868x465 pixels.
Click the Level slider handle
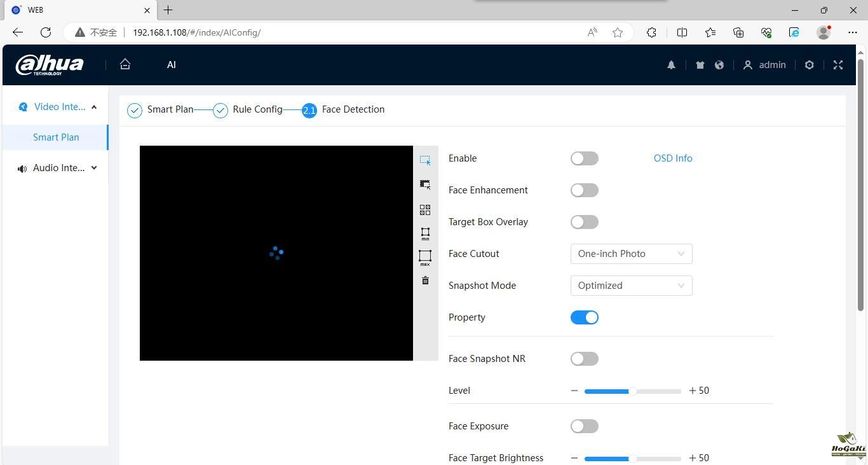[632, 391]
